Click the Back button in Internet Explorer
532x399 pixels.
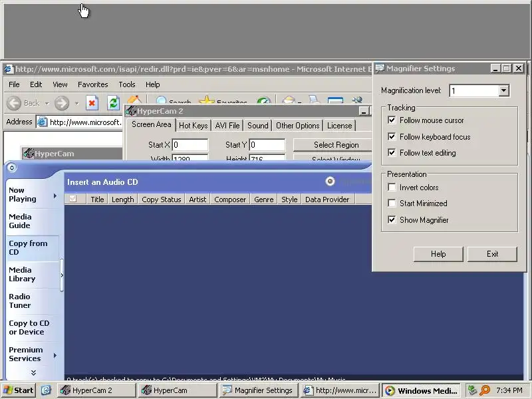click(23, 103)
